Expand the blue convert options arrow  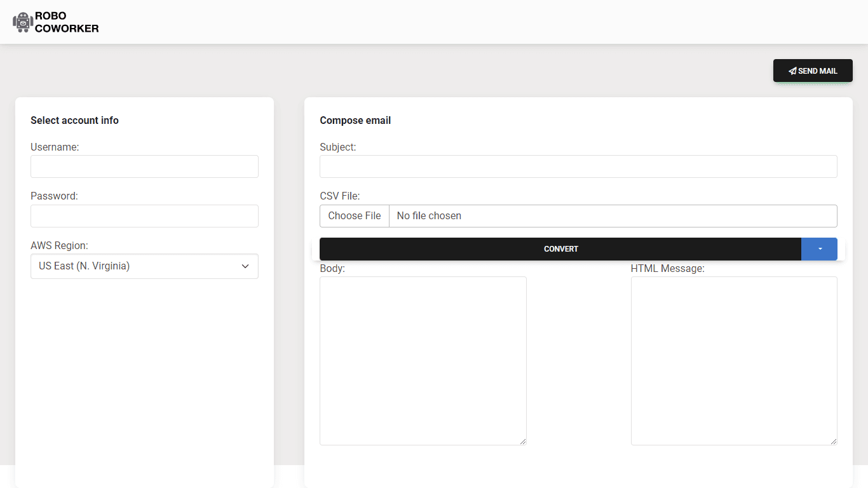click(x=820, y=249)
